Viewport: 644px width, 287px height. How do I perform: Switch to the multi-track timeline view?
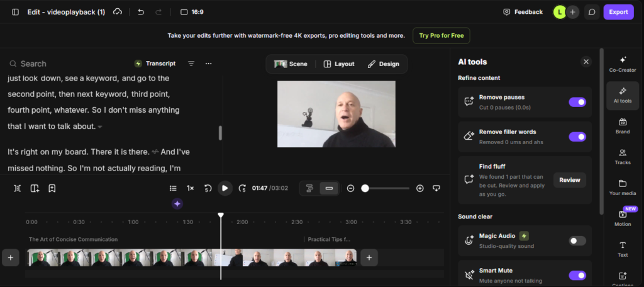tap(309, 188)
